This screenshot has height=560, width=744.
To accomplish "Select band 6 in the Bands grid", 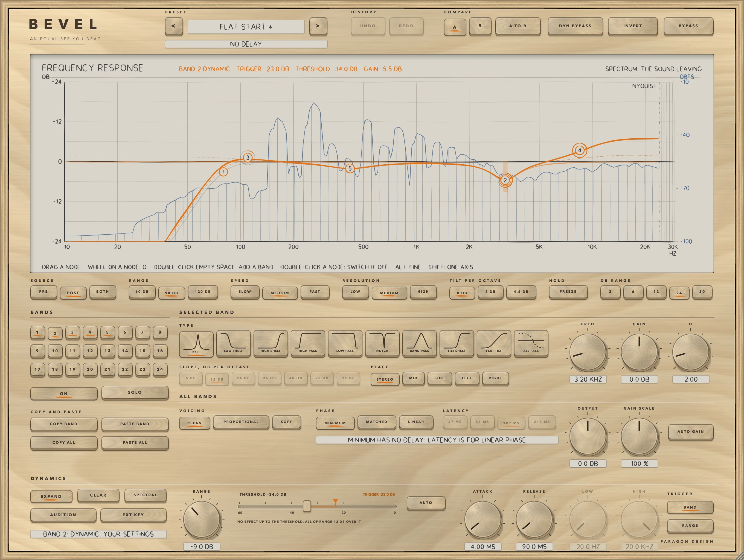I will 125,332.
